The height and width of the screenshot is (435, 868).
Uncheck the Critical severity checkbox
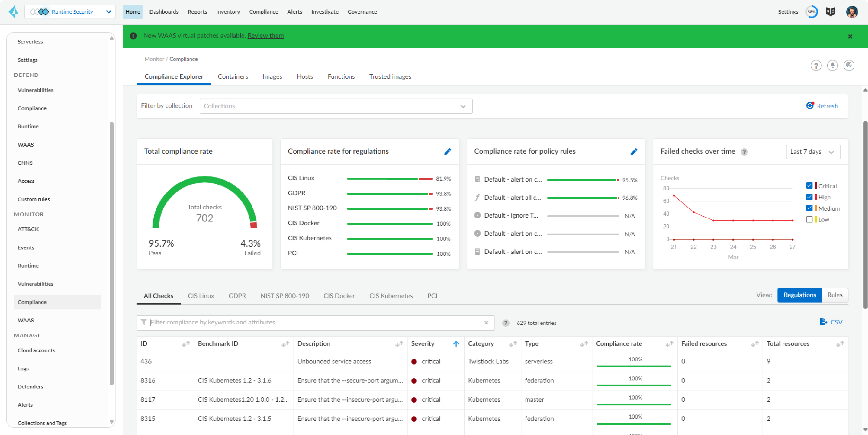(809, 186)
